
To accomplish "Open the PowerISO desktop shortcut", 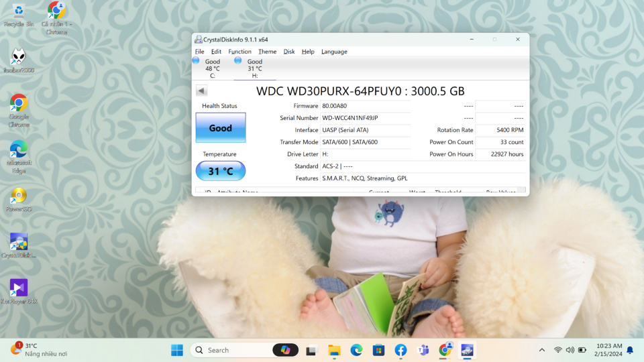I will tap(19, 200).
